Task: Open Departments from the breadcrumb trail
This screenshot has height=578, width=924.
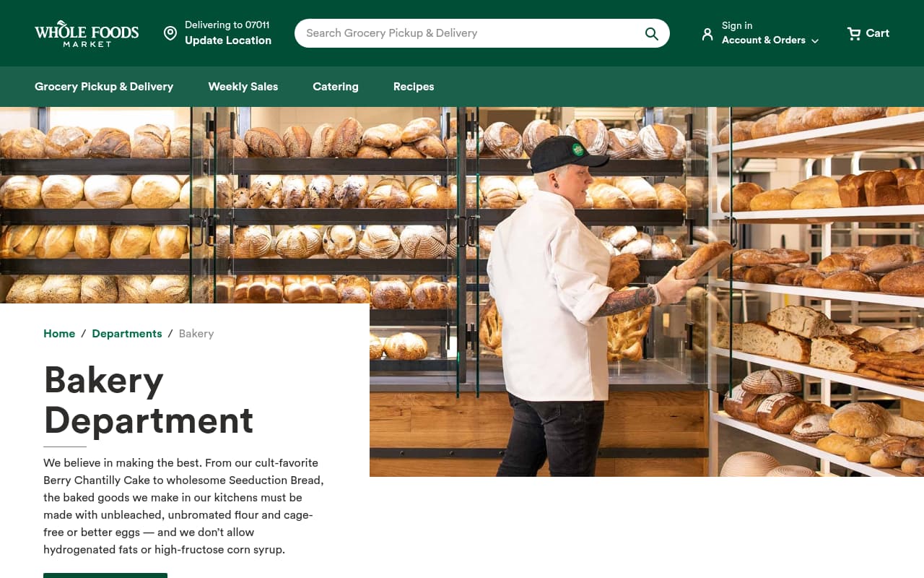Action: click(127, 334)
